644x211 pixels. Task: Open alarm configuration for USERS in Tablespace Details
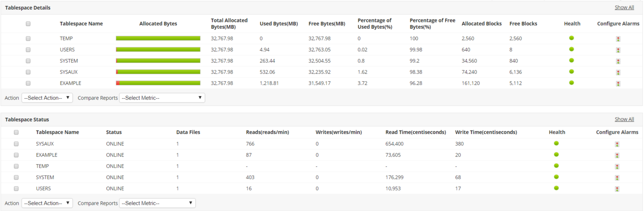(x=618, y=50)
